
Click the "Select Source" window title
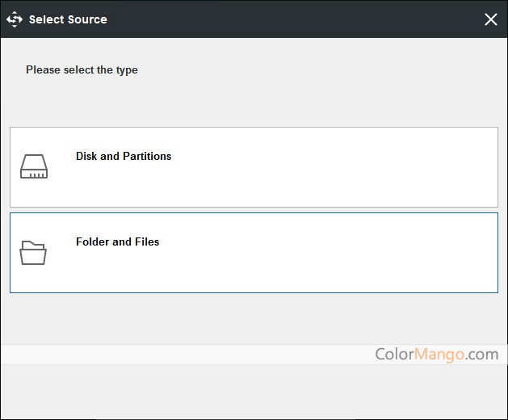(x=68, y=19)
